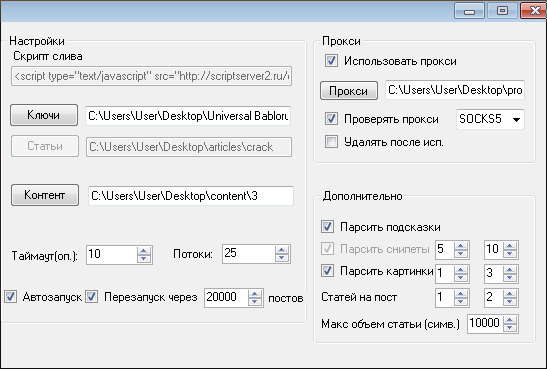Increase Таймаут value with up arrow
The image size is (547, 369).
(144, 250)
